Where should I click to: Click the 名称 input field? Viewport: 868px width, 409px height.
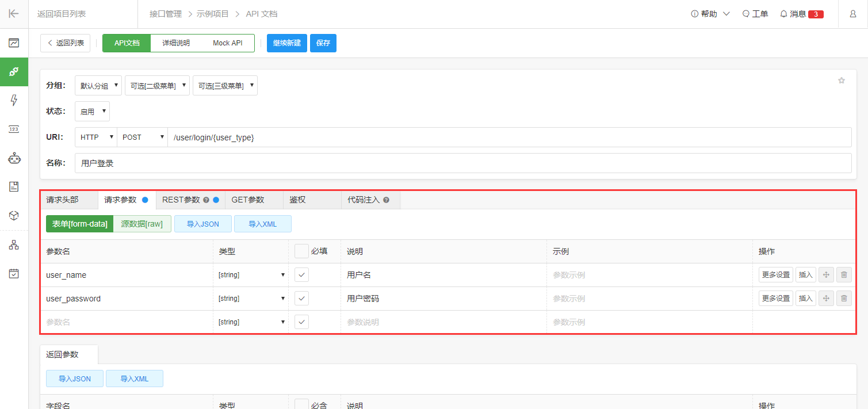pos(462,163)
